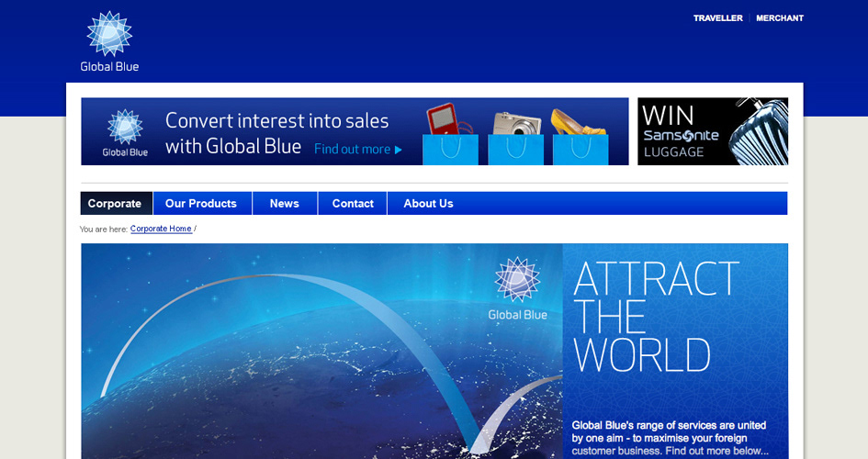Open the TRAVELLER link
Viewport: 868px width, 459px height.
[718, 18]
